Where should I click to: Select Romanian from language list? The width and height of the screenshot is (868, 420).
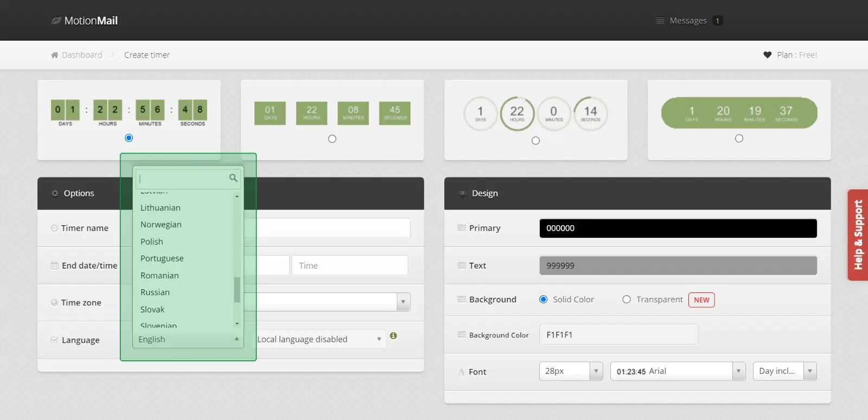pos(159,276)
